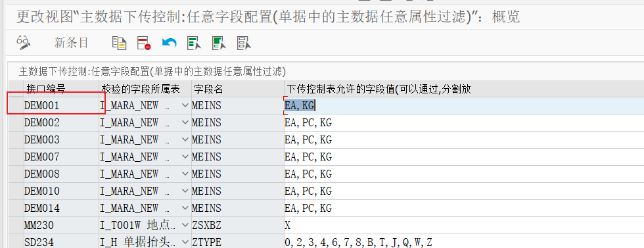Click the DEM007 interface number cell
The height and width of the screenshot is (248, 644).
tap(61, 157)
